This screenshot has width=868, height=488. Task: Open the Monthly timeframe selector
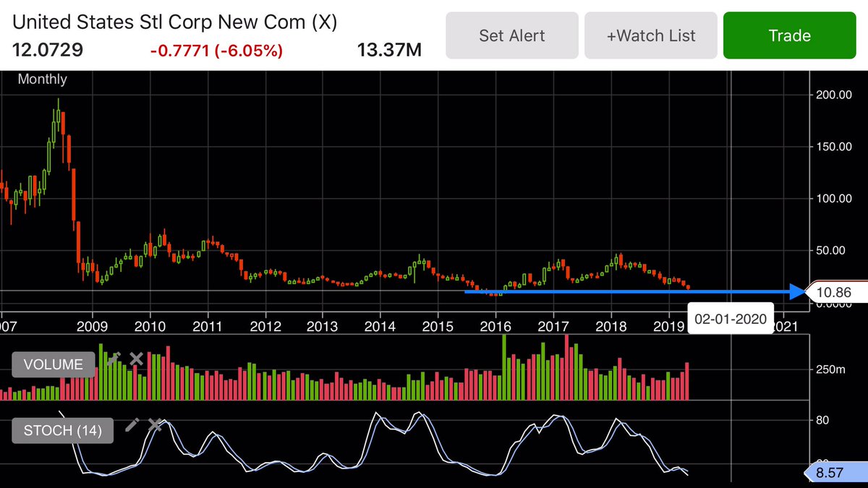point(42,80)
